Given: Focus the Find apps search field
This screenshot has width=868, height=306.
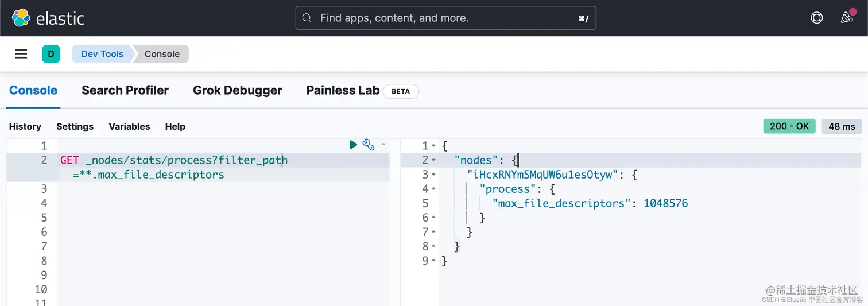Looking at the screenshot, I should coord(446,18).
